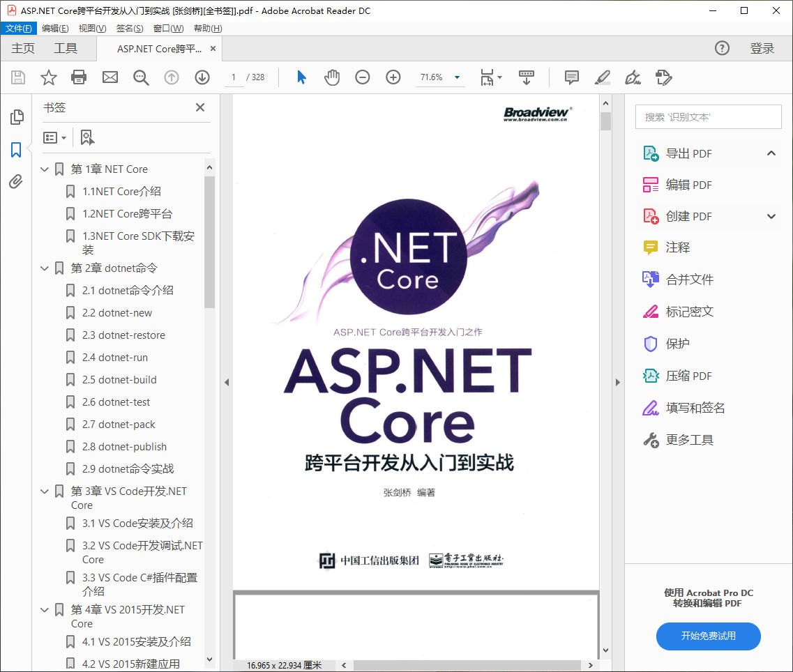793x672 pixels.
Task: Open the find text magnifier icon
Action: point(141,77)
